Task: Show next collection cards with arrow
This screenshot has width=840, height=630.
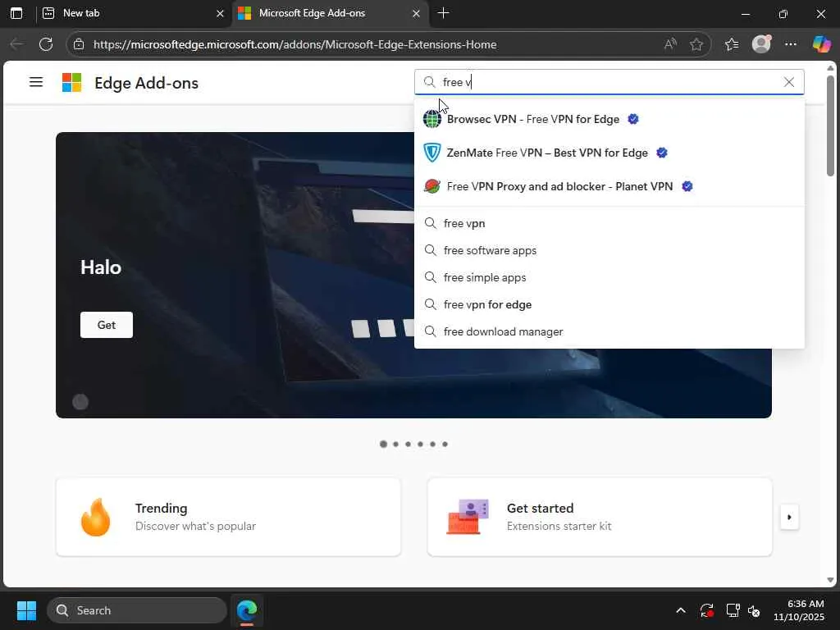Action: [789, 517]
